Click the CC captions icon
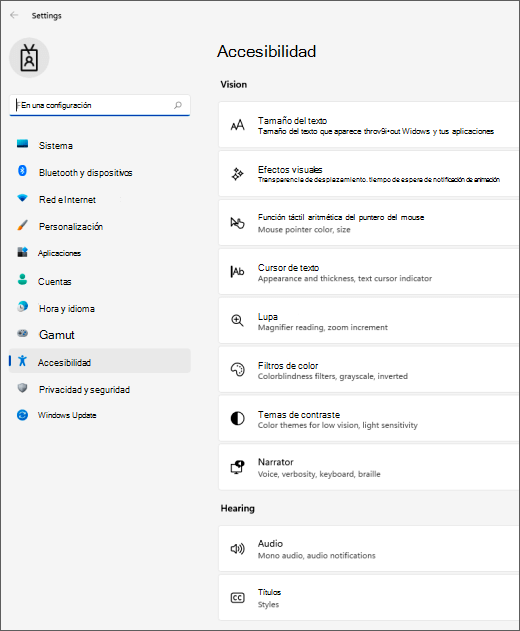 [x=237, y=598]
